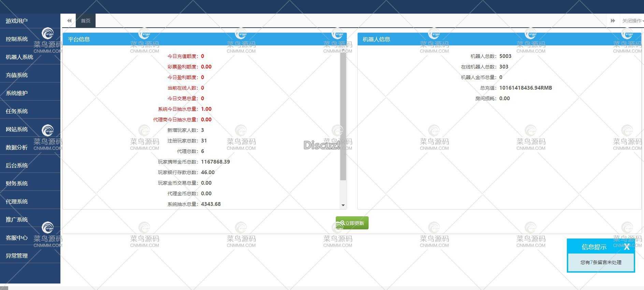Viewport: 644px width, 290px height.
Task: Click the scrollbar down arrow in 平台信息
Action: coord(343,205)
